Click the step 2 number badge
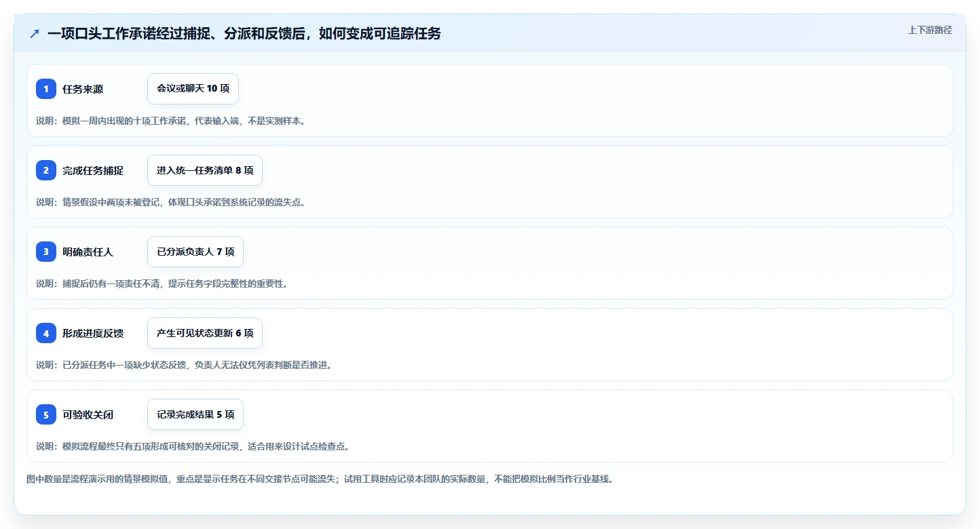This screenshot has width=980, height=529. 46,170
